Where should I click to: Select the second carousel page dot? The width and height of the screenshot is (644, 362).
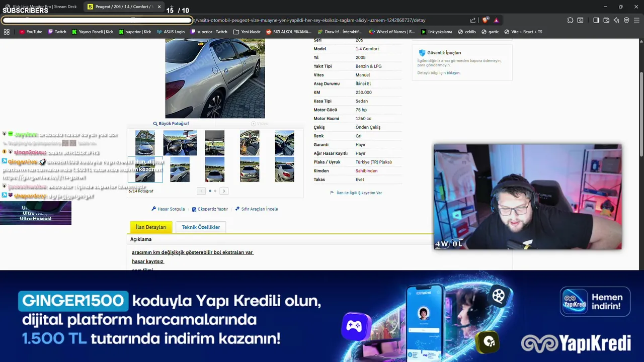click(215, 191)
